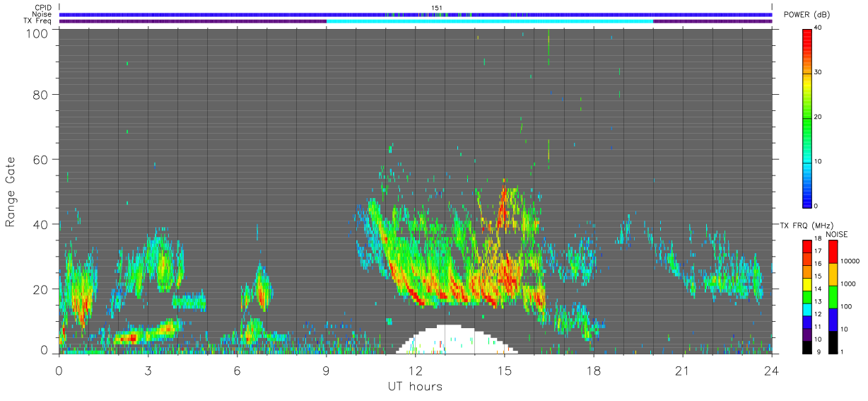The image size is (868, 401).
Task: Click the TX Freq row label
Action: (37, 21)
